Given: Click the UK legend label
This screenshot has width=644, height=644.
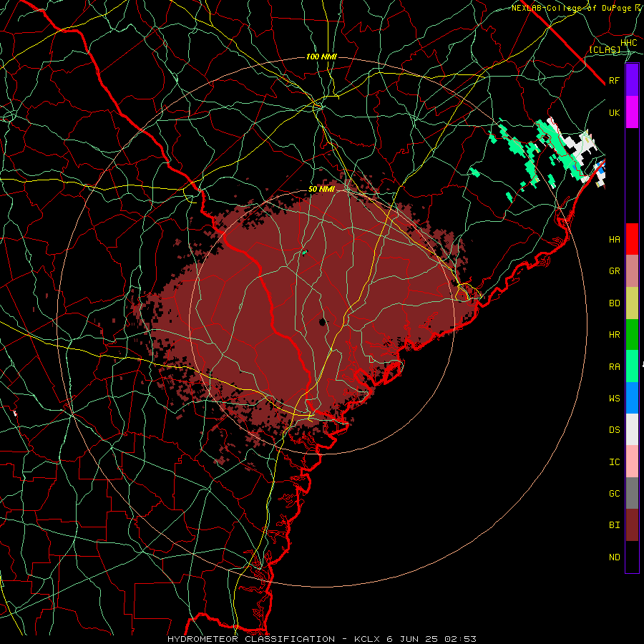Looking at the screenshot, I should (x=614, y=113).
